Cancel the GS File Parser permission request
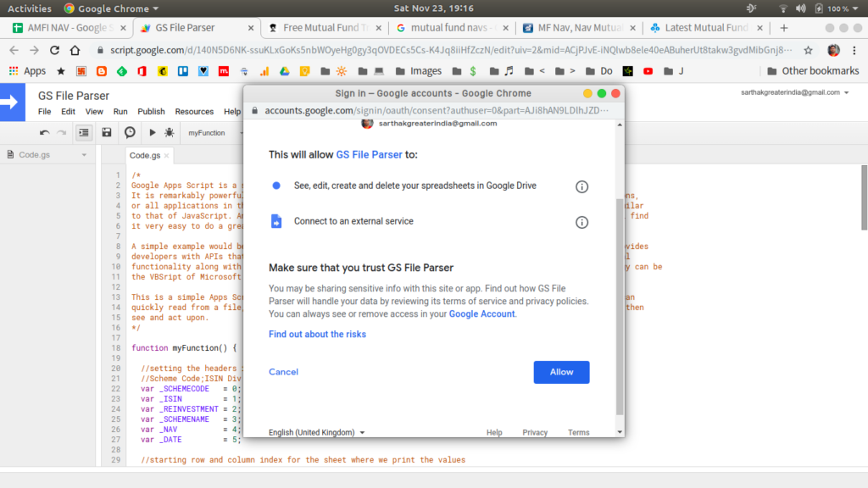 tap(283, 372)
